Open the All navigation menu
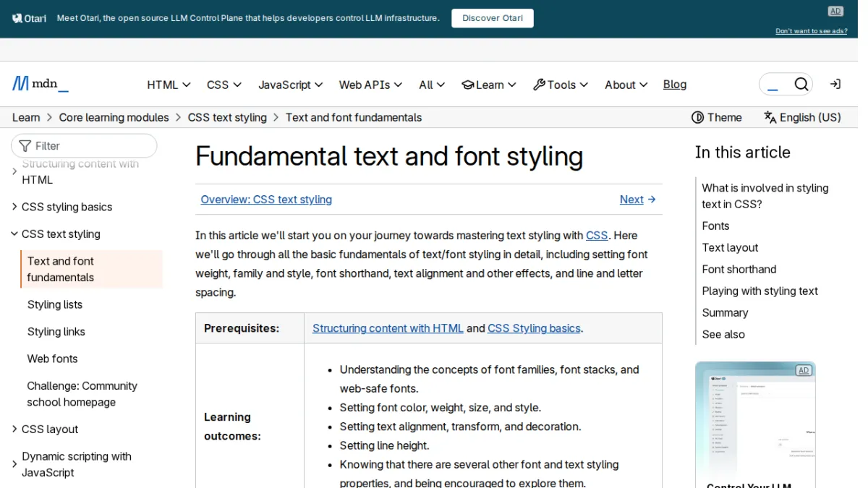Image resolution: width=868 pixels, height=488 pixels. [x=432, y=85]
